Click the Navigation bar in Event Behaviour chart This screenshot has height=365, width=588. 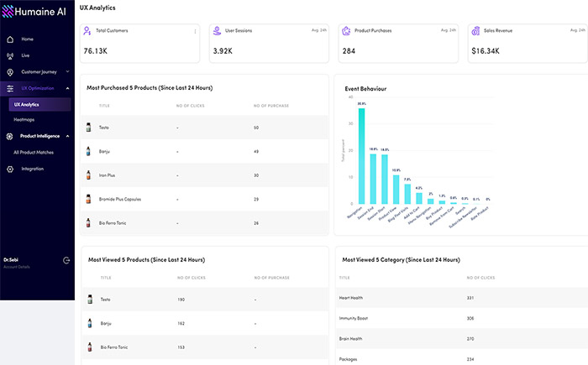361,156
